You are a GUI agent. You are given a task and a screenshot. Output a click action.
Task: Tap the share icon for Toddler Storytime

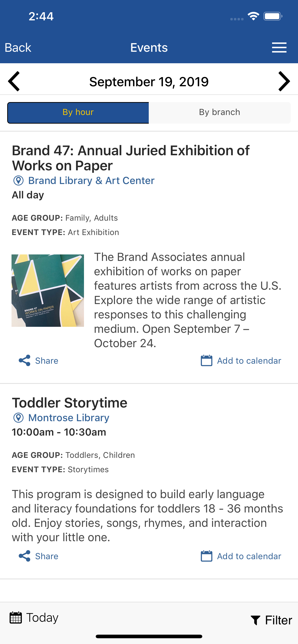coord(24,556)
